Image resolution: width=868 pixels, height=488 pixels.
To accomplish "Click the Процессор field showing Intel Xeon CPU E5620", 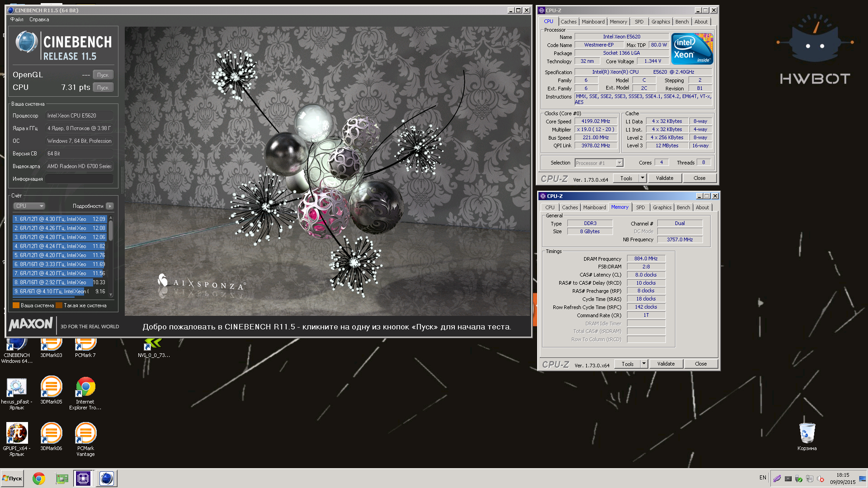I will 80,116.
